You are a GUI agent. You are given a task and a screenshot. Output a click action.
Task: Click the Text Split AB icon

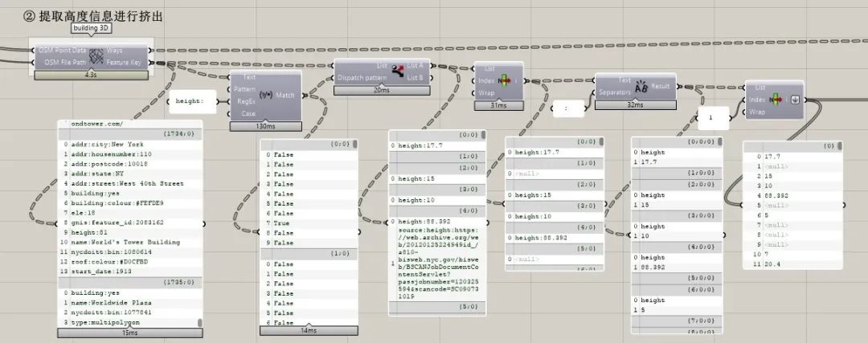[641, 86]
